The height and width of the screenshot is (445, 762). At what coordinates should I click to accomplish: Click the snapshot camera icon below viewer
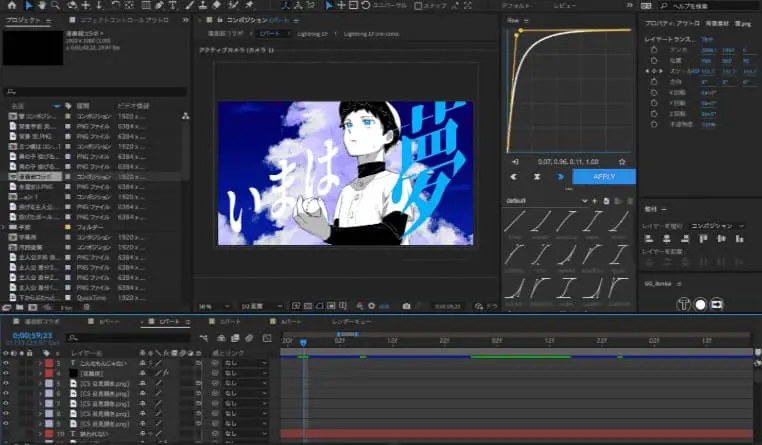pyautogui.click(x=406, y=306)
